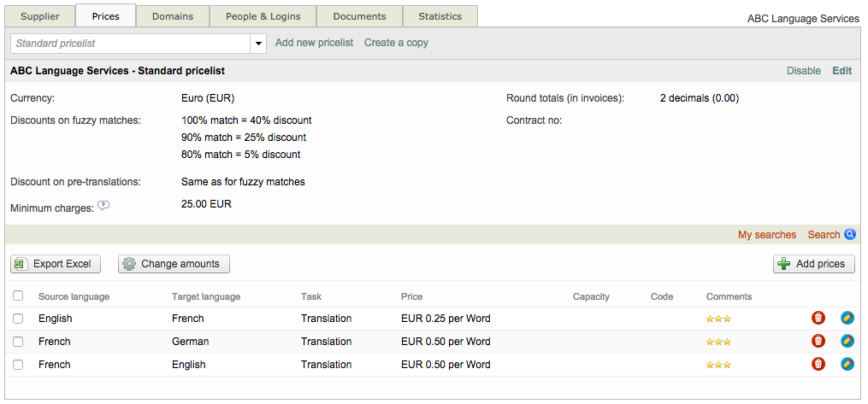Image resolution: width=868 pixels, height=404 pixels.
Task: Edit the English to French price row
Action: (847, 319)
